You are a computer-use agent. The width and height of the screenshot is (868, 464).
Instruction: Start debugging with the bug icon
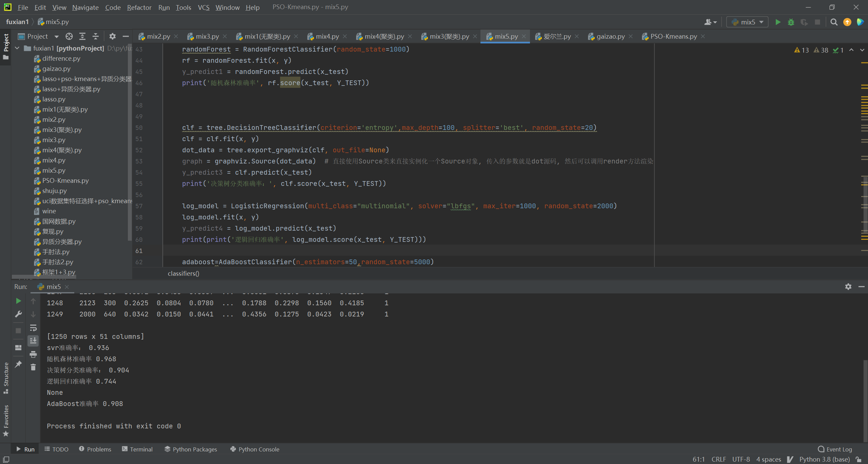(x=791, y=22)
